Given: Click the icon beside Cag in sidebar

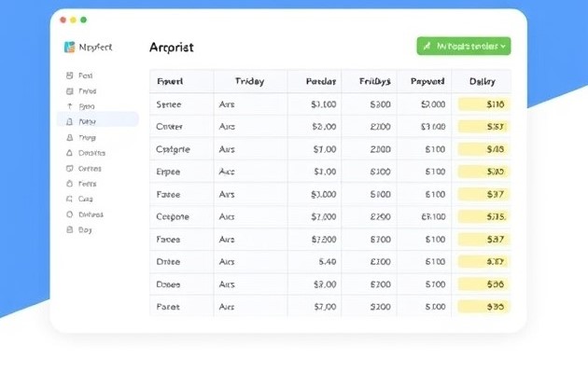Looking at the screenshot, I should tap(69, 199).
